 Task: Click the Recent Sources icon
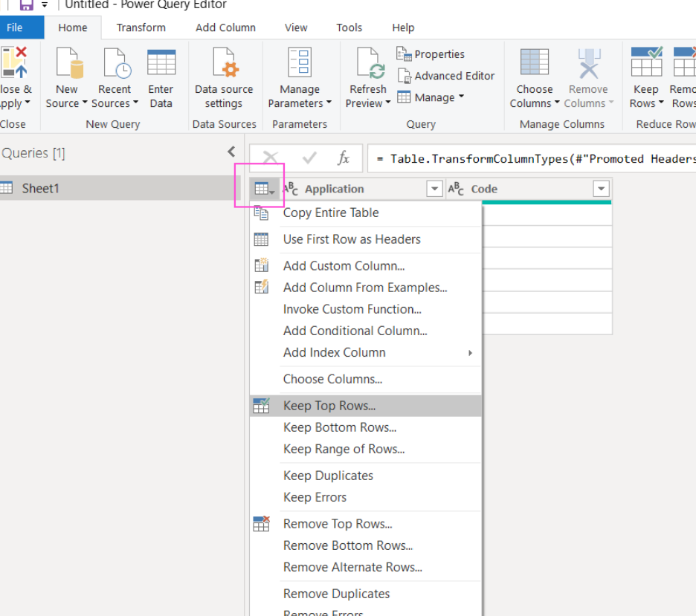(117, 63)
